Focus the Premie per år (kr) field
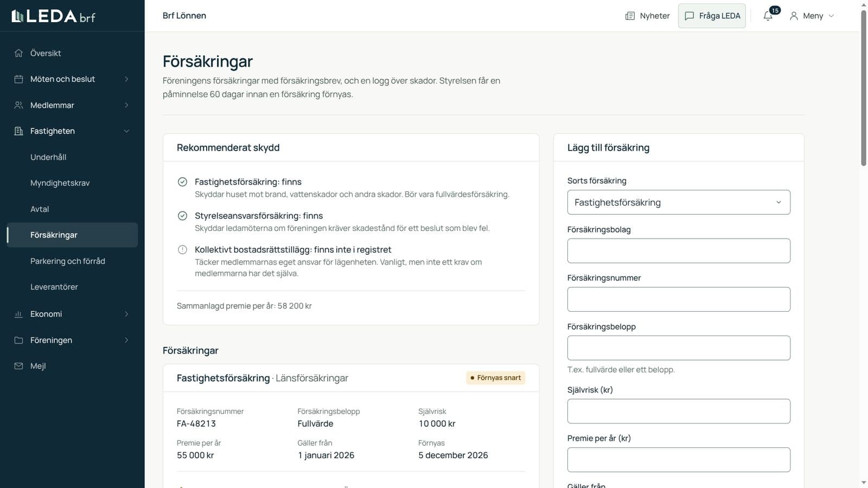868x488 pixels. pos(679,460)
